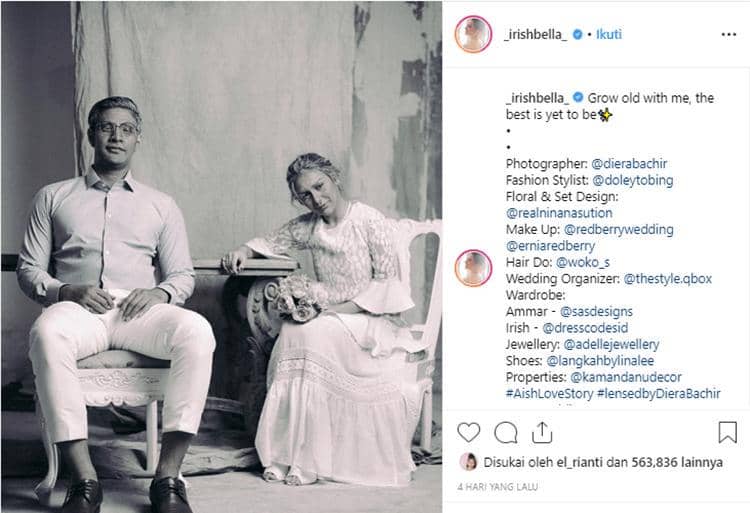Share the post using upload arrow icon
750x513 pixels.
542,432
